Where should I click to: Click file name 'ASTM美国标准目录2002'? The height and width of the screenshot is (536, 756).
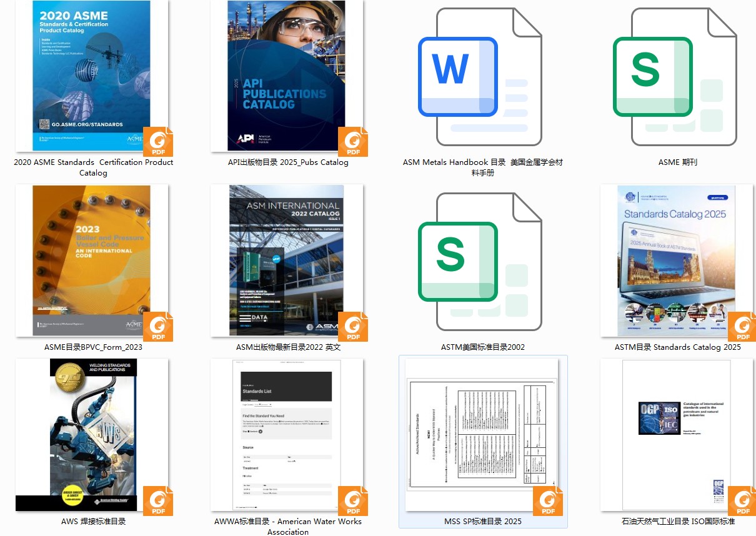483,347
